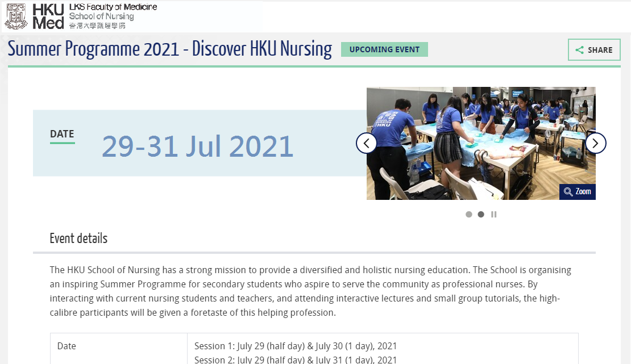This screenshot has width=631, height=364.
Task: Click the HKU Med wordmark
Action: point(48,16)
